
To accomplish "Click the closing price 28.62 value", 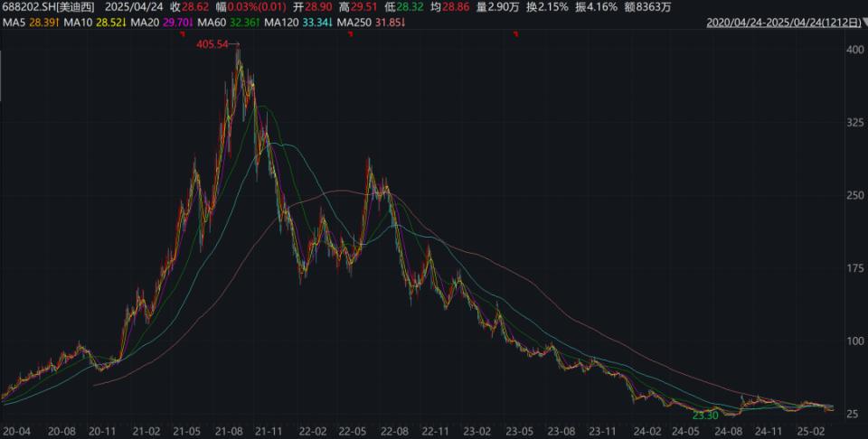I will tap(194, 7).
